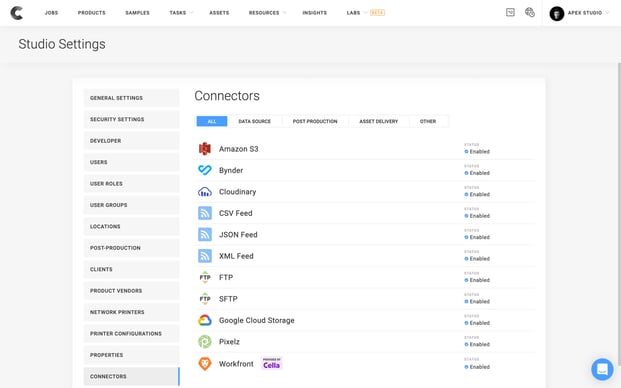This screenshot has height=388, width=621.
Task: Open the Workfront connector name
Action: 236,363
